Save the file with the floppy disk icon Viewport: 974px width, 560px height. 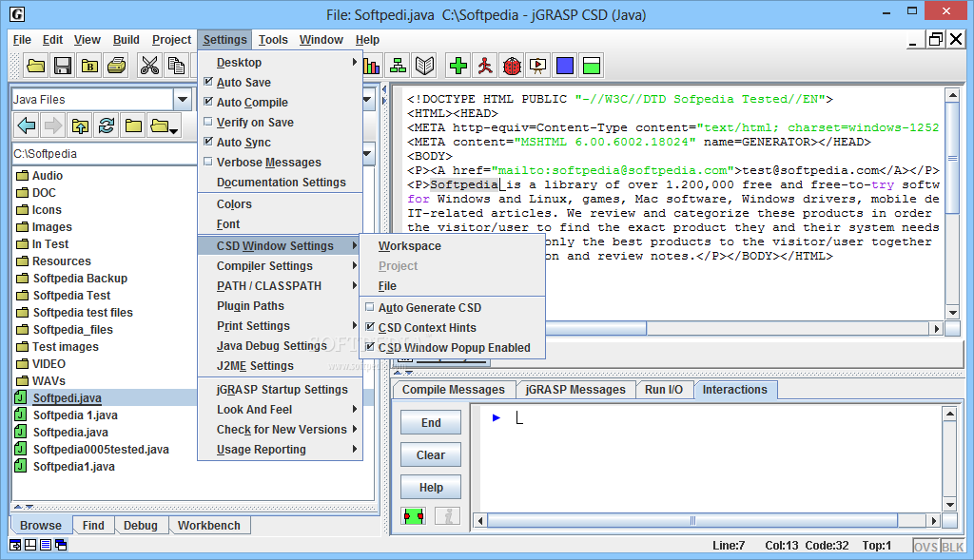(62, 66)
